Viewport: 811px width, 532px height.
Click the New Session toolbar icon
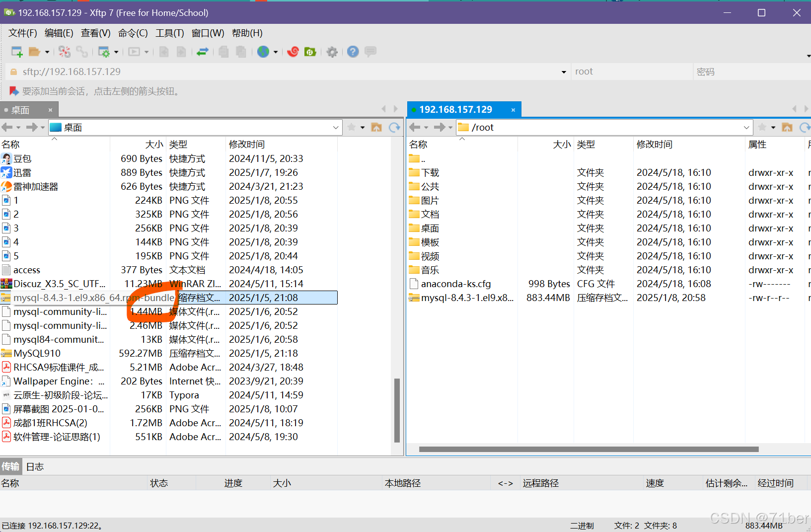[x=17, y=52]
